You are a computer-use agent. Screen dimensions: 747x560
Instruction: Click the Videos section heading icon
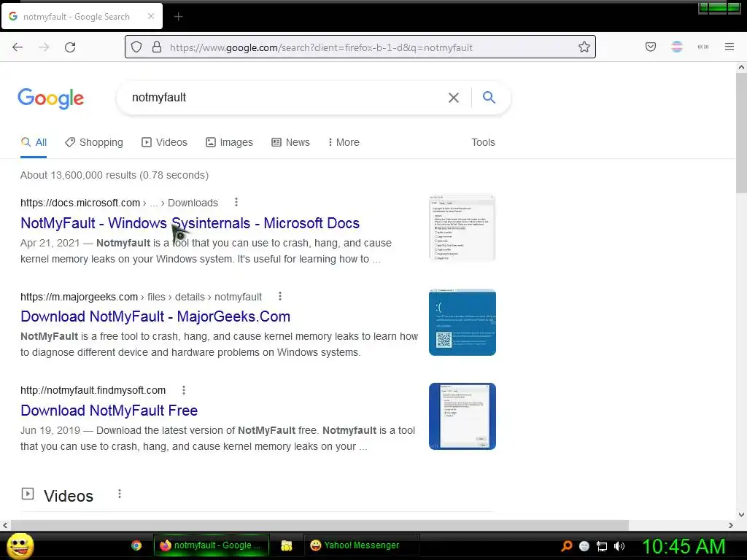coord(28,494)
